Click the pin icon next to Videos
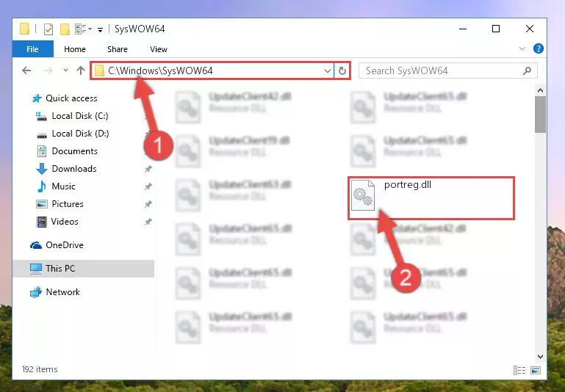 tap(148, 222)
